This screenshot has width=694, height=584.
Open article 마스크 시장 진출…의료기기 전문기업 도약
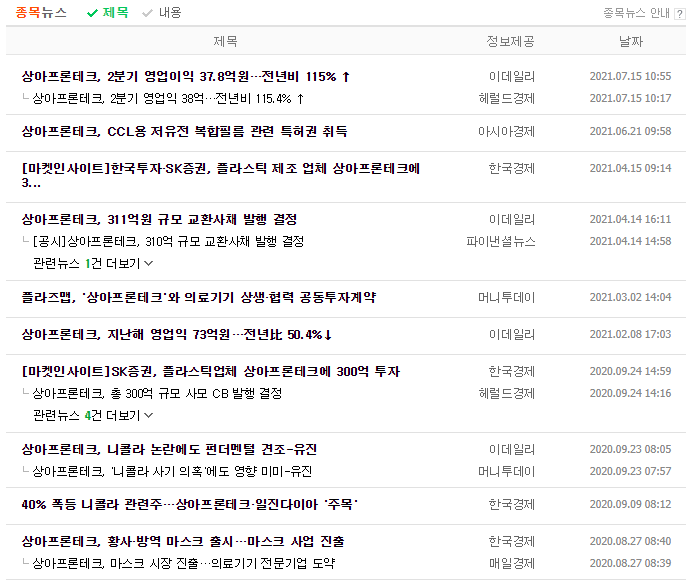point(183,563)
